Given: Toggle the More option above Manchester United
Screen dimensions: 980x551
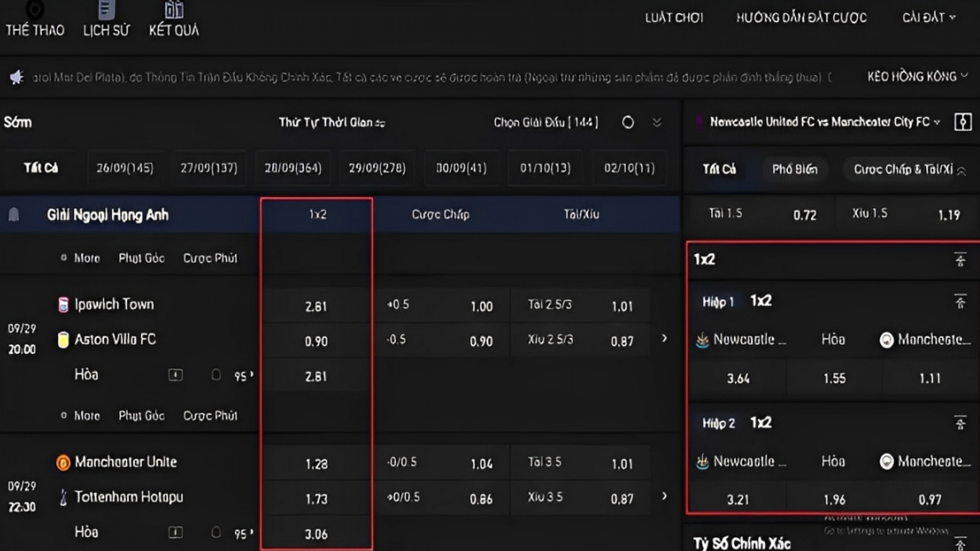Looking at the screenshot, I should point(81,416).
